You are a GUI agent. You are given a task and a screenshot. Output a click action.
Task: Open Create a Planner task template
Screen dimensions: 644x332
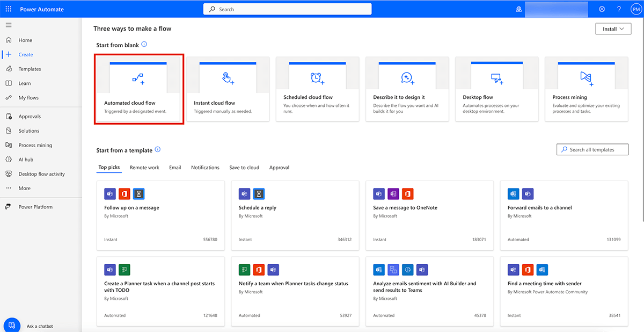pos(160,291)
